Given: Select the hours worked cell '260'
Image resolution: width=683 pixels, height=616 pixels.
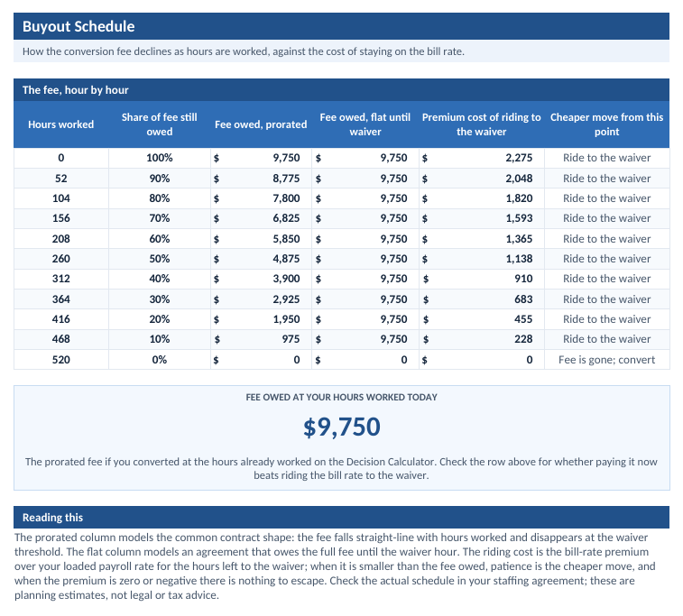Looking at the screenshot, I should point(61,259).
